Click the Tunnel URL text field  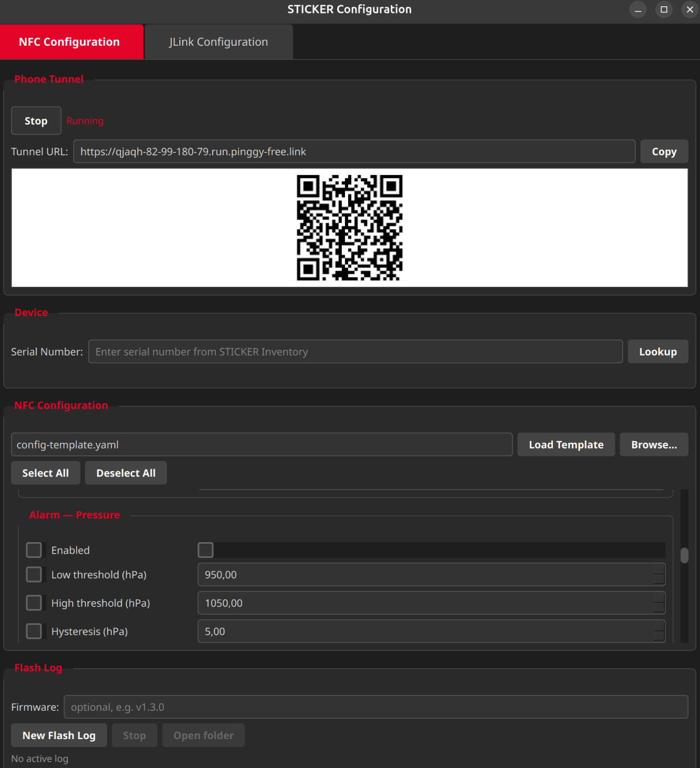(x=354, y=152)
